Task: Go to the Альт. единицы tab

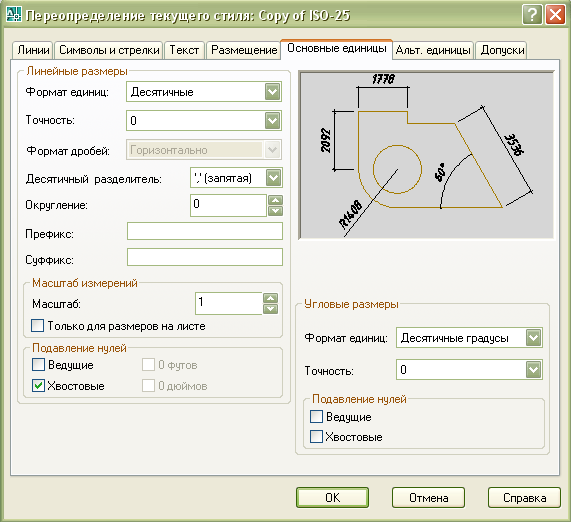Action: click(x=433, y=50)
